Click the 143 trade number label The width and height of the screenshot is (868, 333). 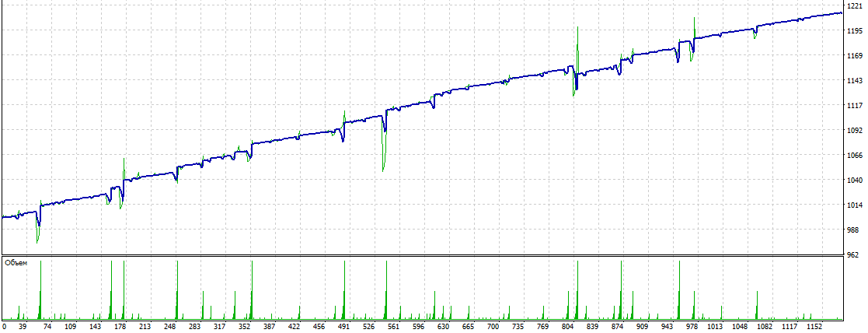pos(96,327)
